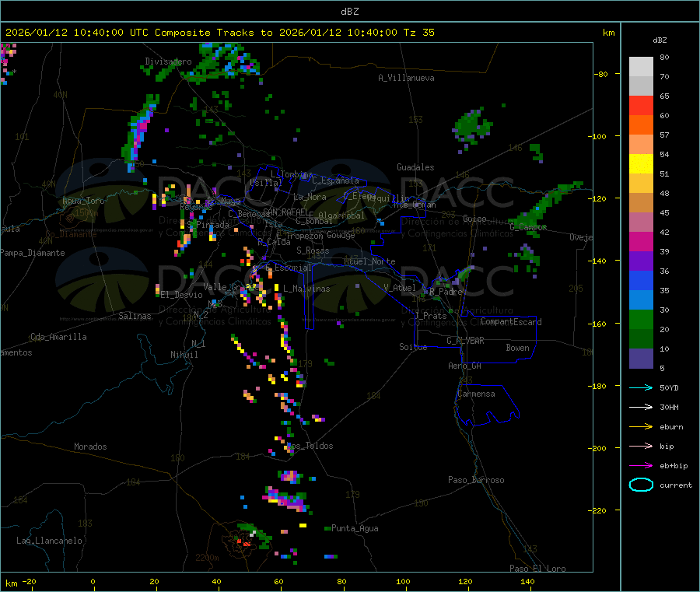Click the 'Cda_Amarilla' map label

[x=58, y=337]
